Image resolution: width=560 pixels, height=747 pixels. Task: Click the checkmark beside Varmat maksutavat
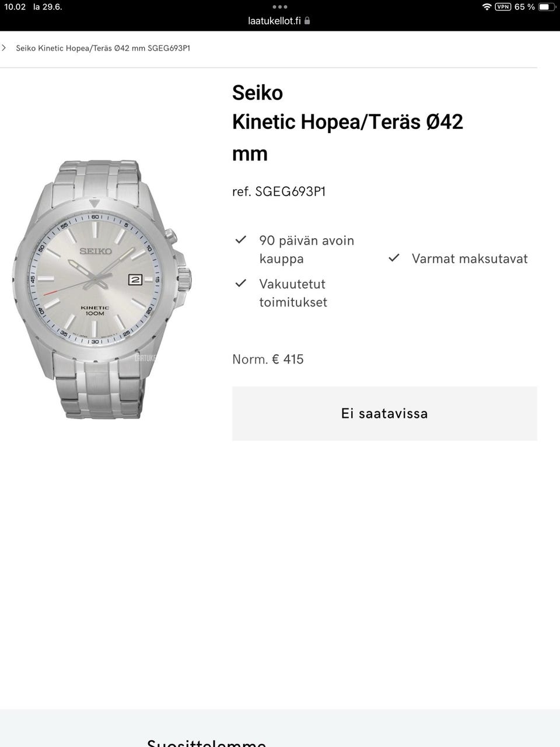pos(394,257)
